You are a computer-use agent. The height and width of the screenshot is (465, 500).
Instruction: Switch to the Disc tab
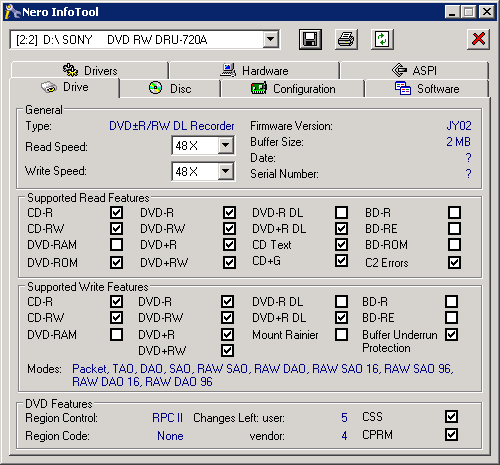pyautogui.click(x=170, y=89)
